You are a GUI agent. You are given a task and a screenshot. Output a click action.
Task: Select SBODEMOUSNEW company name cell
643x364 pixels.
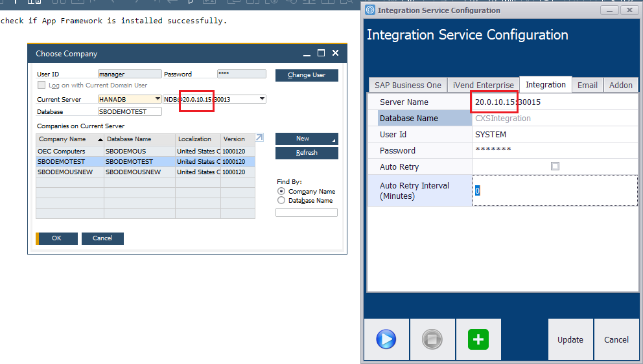[70, 172]
